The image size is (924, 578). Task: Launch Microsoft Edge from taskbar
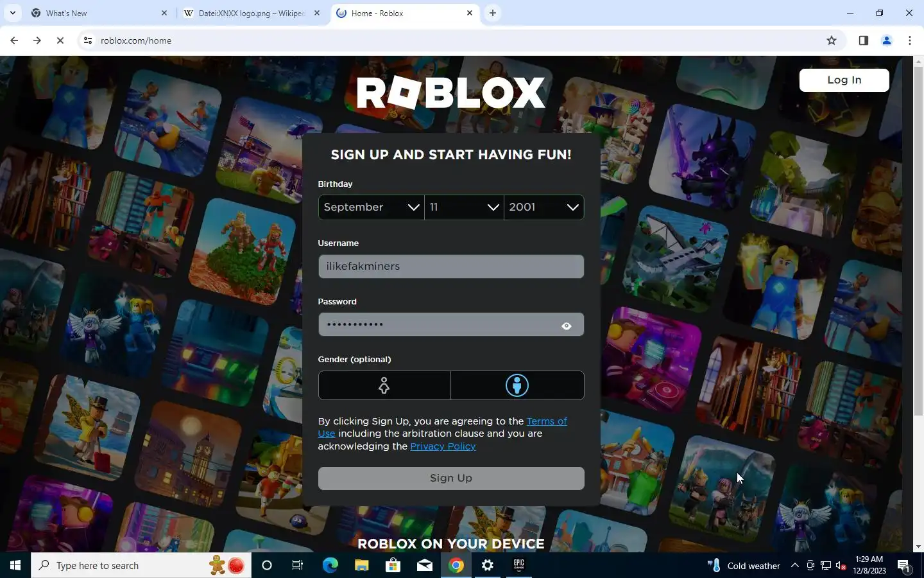point(330,565)
